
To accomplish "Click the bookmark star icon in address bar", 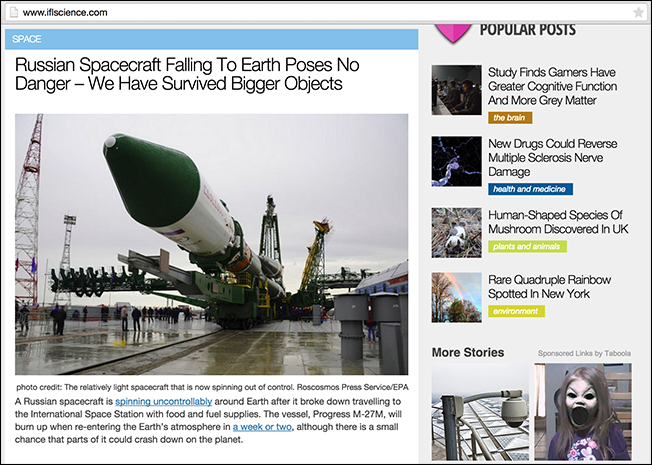I will coord(638,12).
